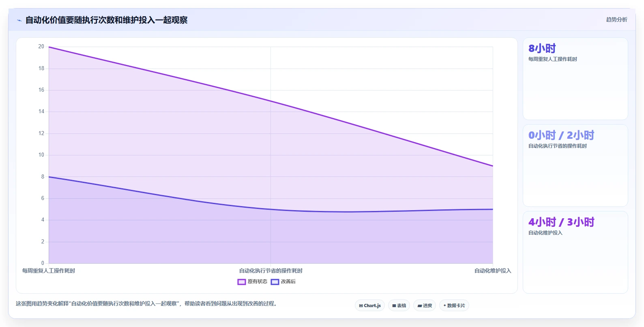
Task: Click the 自动化维护投入 caption in the third card
Action: (x=545, y=233)
